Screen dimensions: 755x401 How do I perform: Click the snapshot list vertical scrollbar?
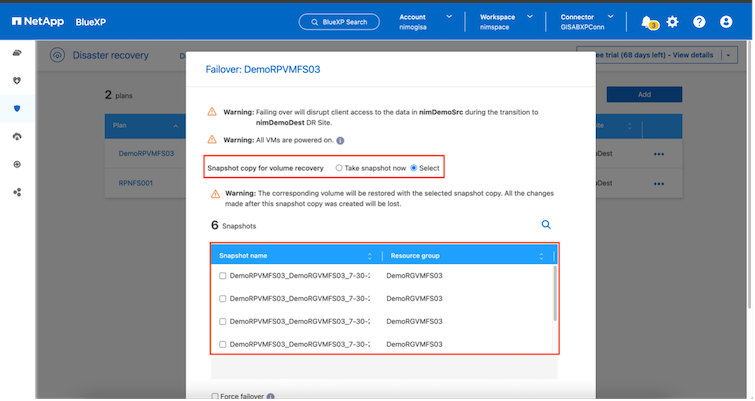click(x=555, y=295)
